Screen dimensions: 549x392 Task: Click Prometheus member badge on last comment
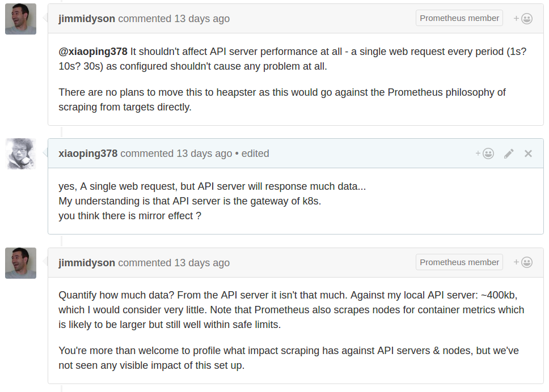click(459, 262)
